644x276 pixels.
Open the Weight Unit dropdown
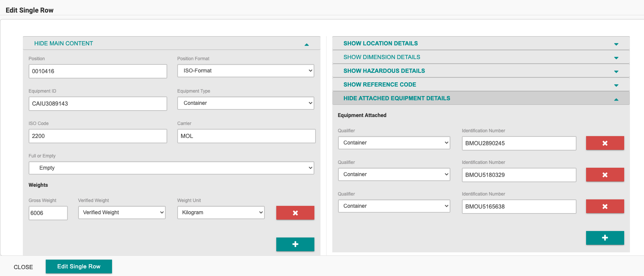[221, 212]
